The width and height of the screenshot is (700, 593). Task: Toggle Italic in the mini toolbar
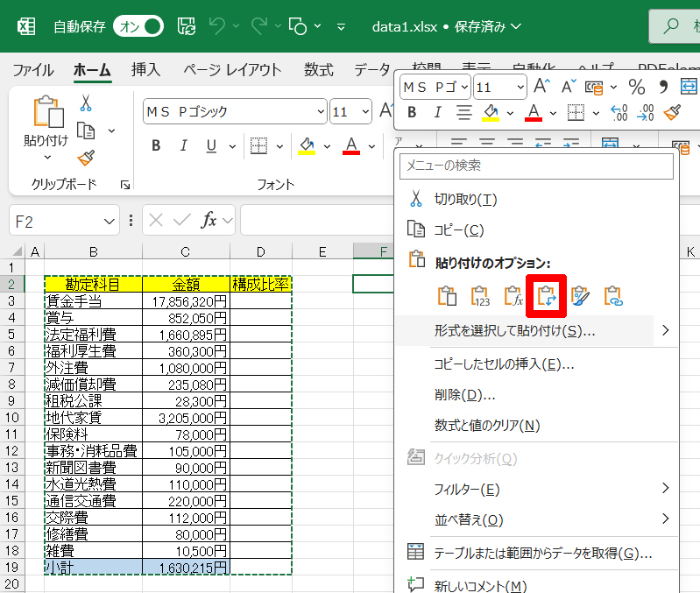point(436,112)
